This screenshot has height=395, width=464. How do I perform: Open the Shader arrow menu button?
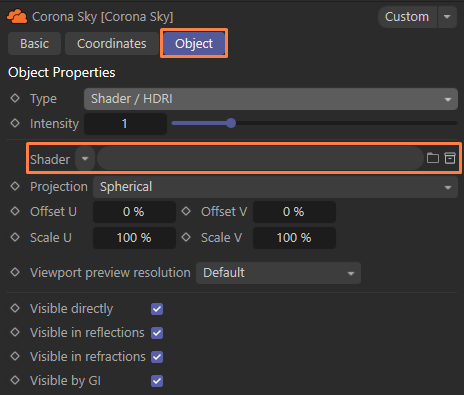85,159
